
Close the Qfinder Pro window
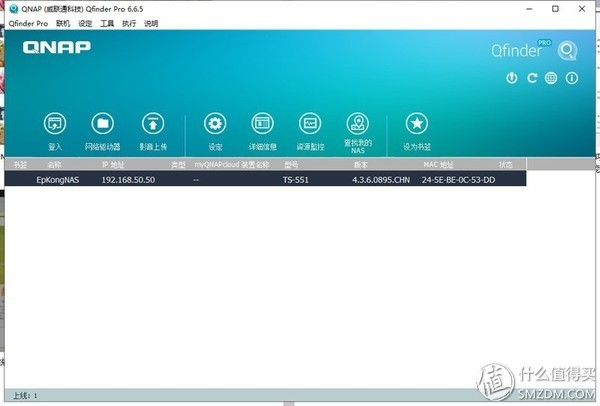pyautogui.click(x=582, y=9)
